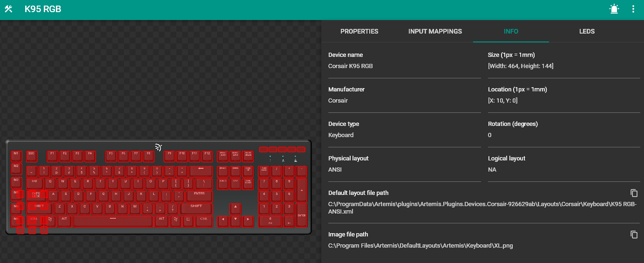Viewport: 644px width, 263px height.
Task: Select the backspace key LED
Action: click(201, 171)
